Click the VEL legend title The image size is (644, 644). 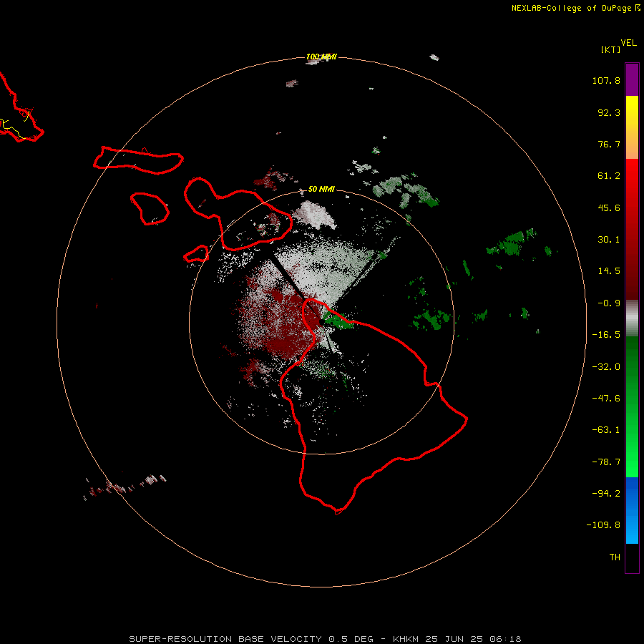(629, 43)
